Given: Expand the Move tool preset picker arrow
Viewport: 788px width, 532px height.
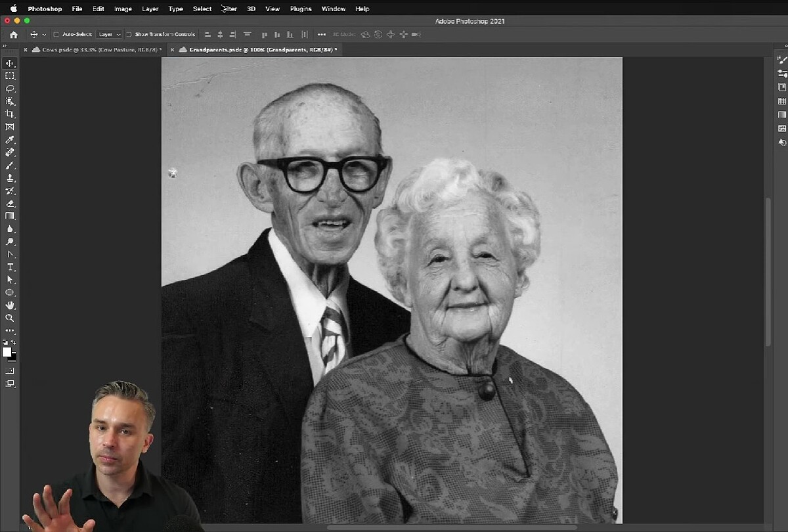Looking at the screenshot, I should 44,34.
